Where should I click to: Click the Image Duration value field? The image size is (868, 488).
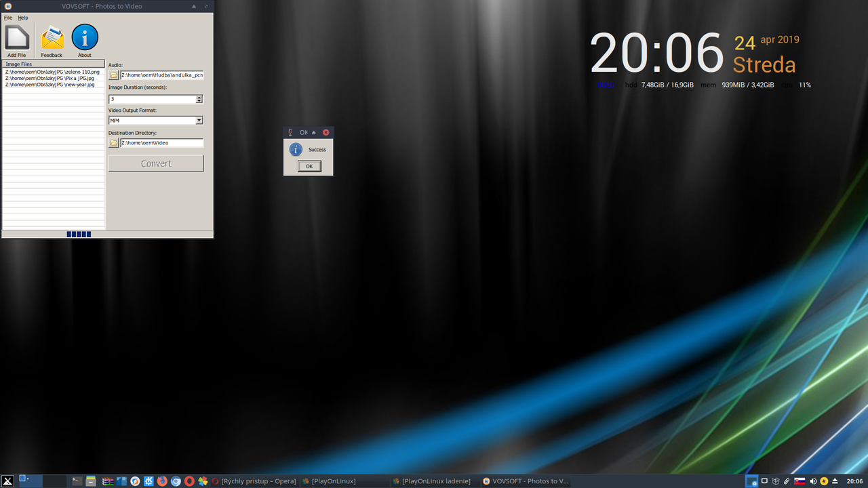[152, 99]
